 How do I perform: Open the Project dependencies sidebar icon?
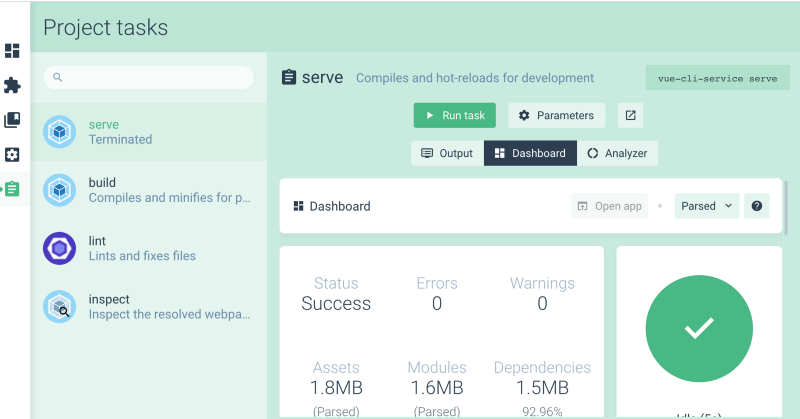(x=12, y=120)
